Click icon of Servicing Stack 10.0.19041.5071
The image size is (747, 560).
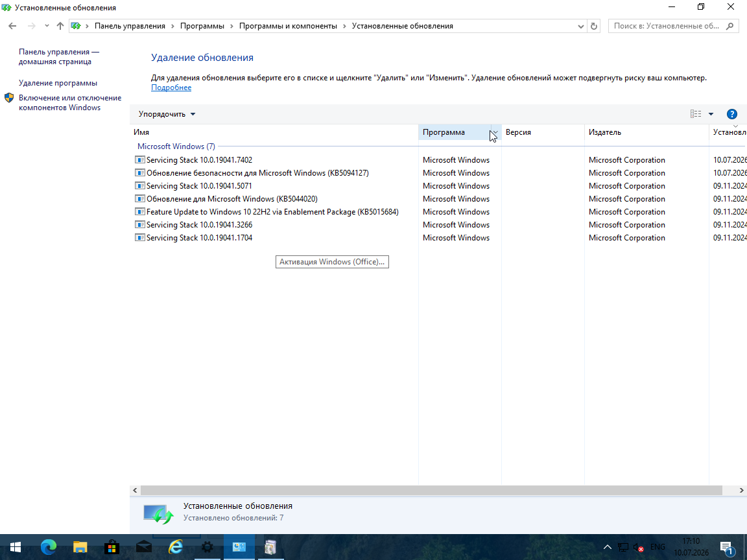click(139, 186)
